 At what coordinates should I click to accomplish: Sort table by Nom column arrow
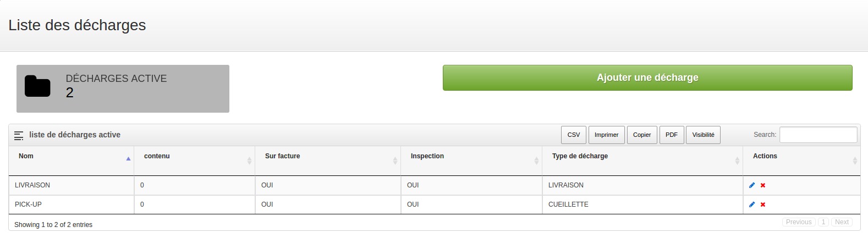click(x=128, y=158)
